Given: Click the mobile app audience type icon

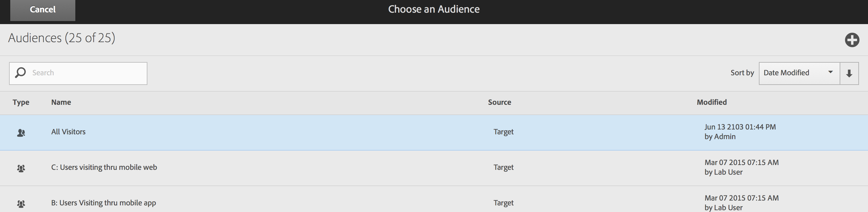Looking at the screenshot, I should point(21,204).
